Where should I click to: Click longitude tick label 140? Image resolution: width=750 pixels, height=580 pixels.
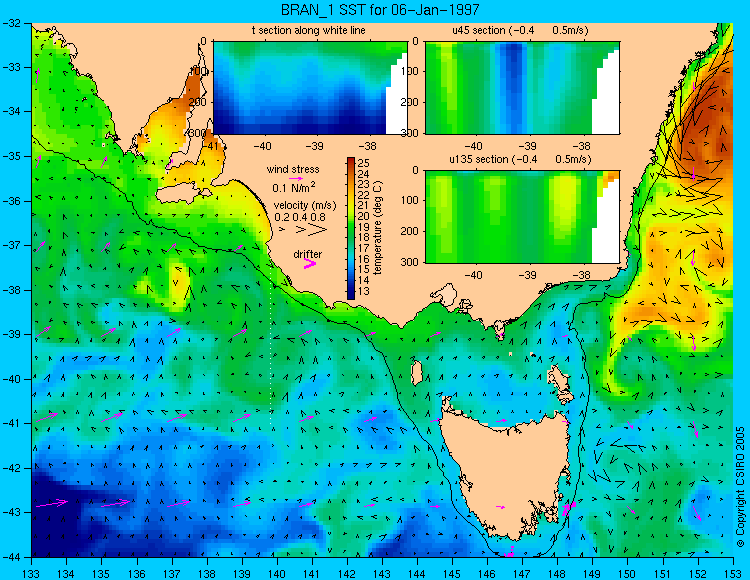click(277, 573)
